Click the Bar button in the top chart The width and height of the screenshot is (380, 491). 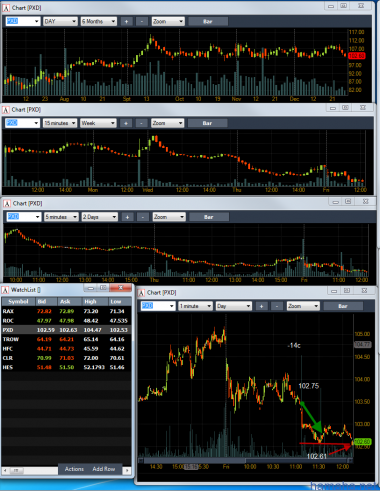tap(208, 21)
